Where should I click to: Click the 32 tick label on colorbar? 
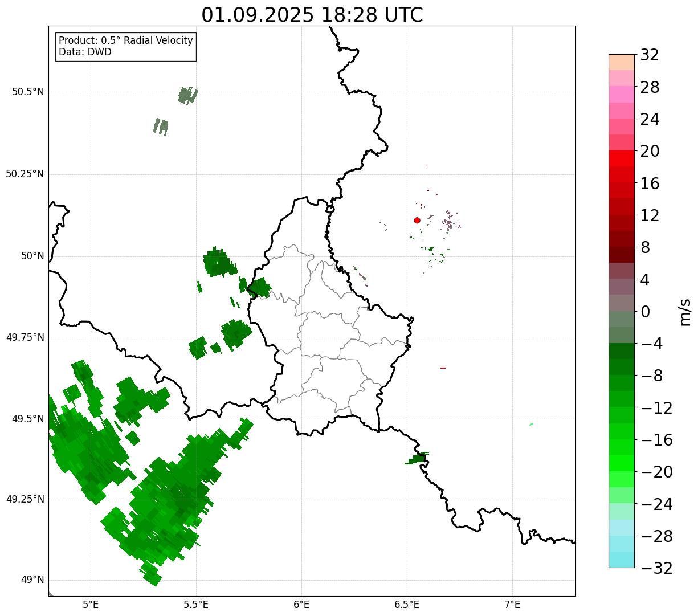pyautogui.click(x=650, y=55)
